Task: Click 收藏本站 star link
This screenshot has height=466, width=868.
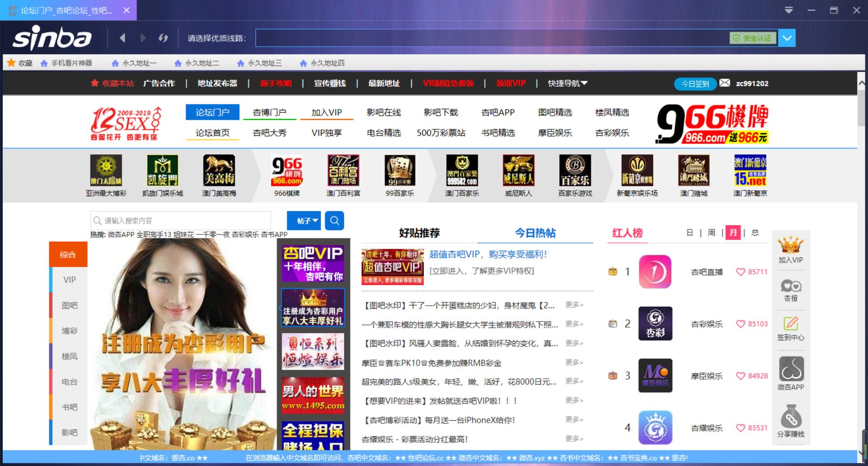Action: tap(113, 83)
